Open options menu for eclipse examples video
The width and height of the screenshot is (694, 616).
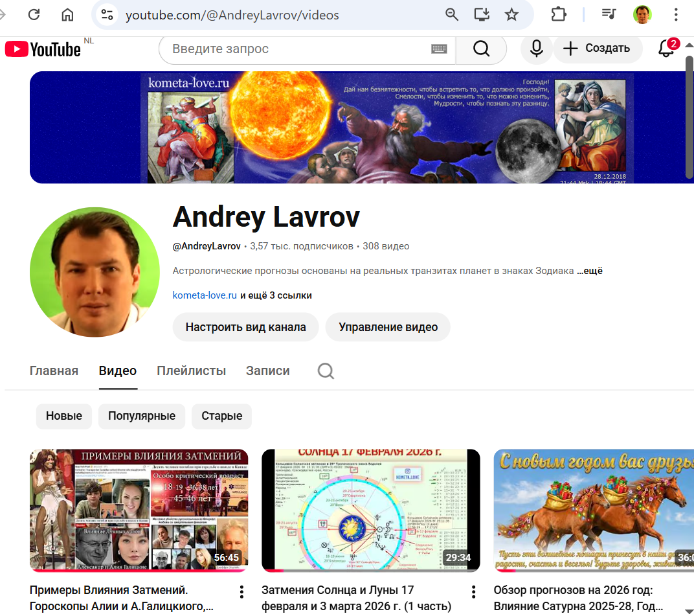point(241,591)
